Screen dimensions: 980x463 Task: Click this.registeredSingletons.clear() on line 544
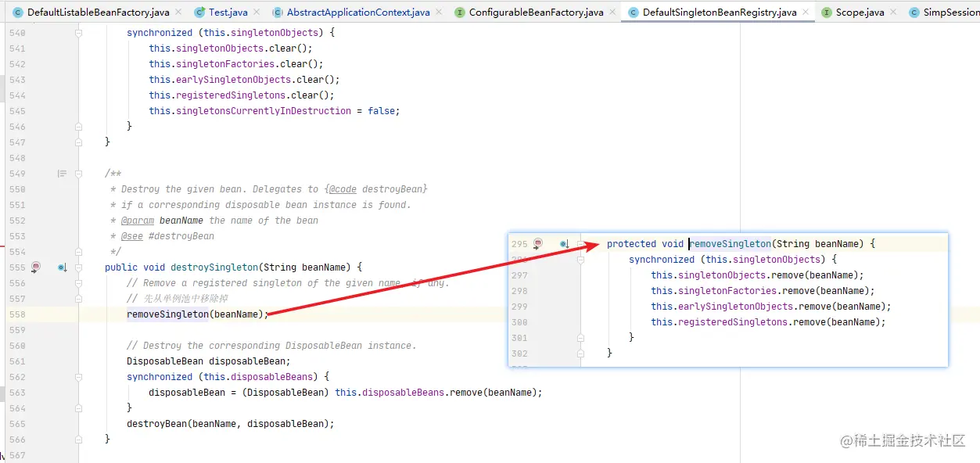point(242,95)
